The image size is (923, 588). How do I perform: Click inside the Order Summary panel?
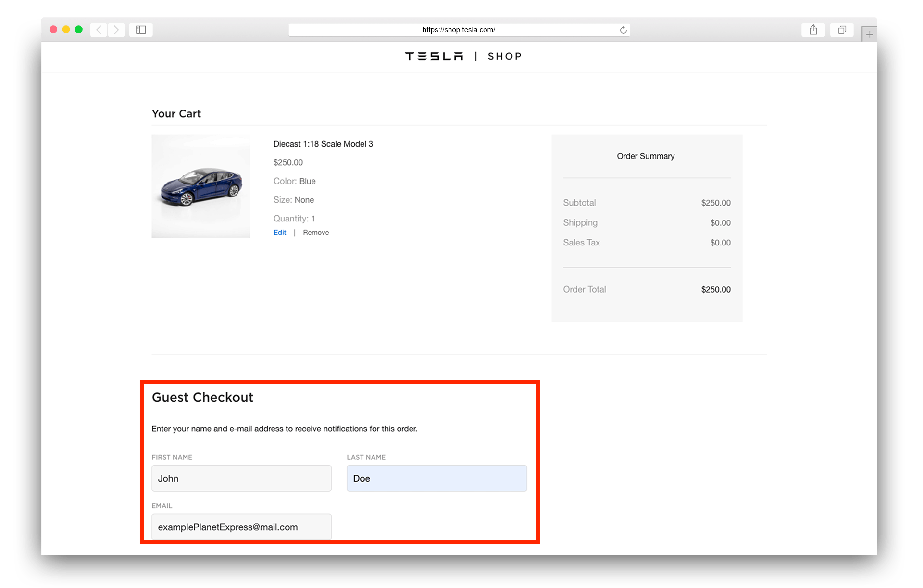click(x=646, y=228)
